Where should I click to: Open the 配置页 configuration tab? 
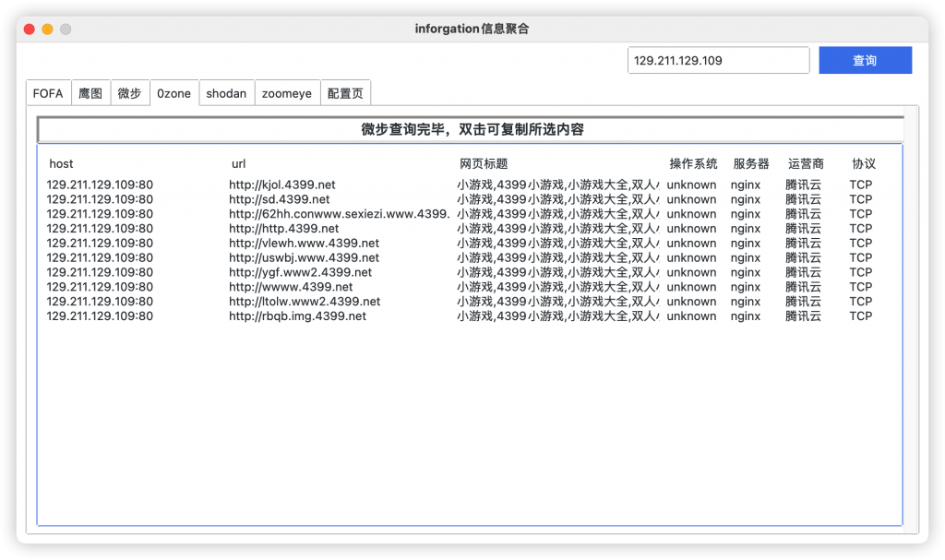point(345,92)
